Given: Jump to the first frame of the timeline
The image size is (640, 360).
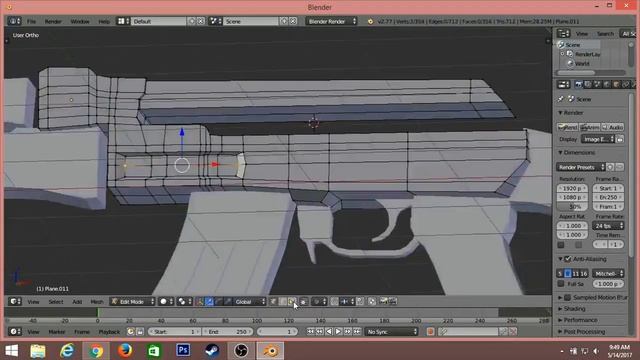Looking at the screenshot, I should [x=310, y=332].
